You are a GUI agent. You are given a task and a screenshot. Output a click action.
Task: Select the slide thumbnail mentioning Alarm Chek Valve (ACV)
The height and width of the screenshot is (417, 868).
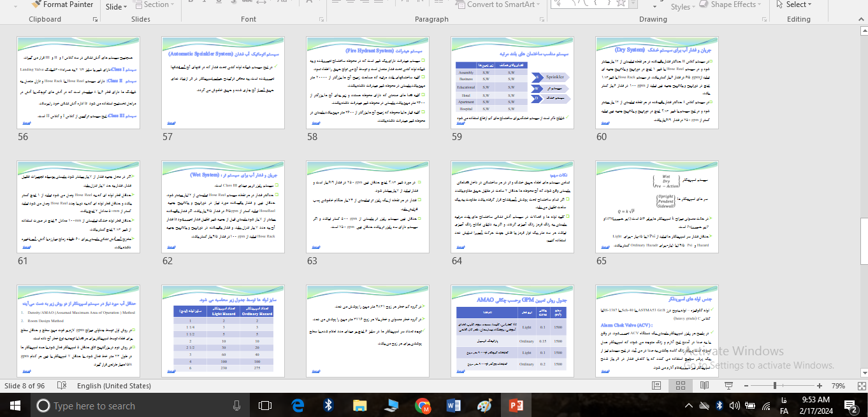tap(657, 331)
